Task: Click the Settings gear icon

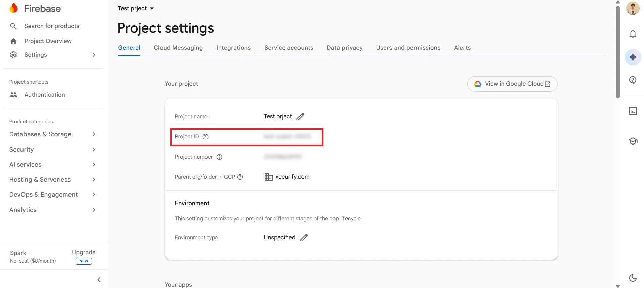Action: point(13,55)
